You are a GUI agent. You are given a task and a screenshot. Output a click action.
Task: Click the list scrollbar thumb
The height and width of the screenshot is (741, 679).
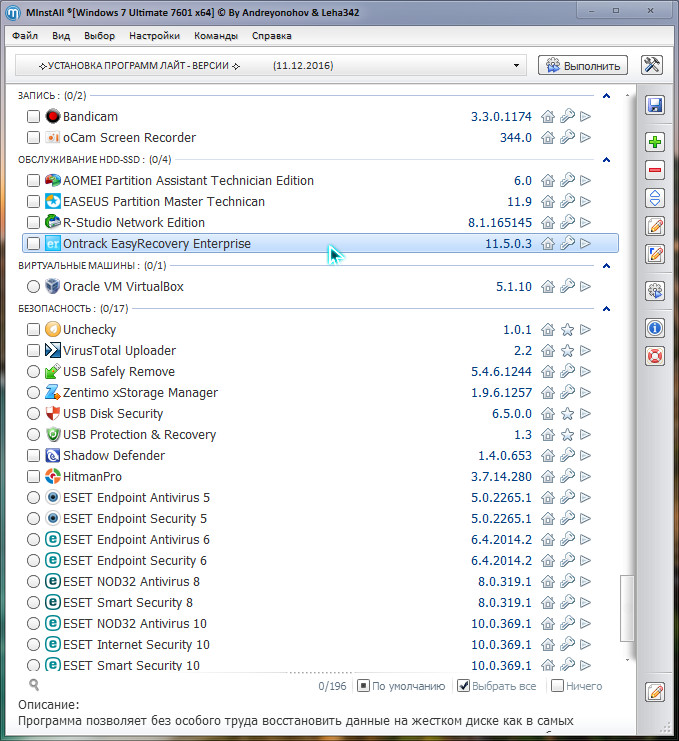627,608
